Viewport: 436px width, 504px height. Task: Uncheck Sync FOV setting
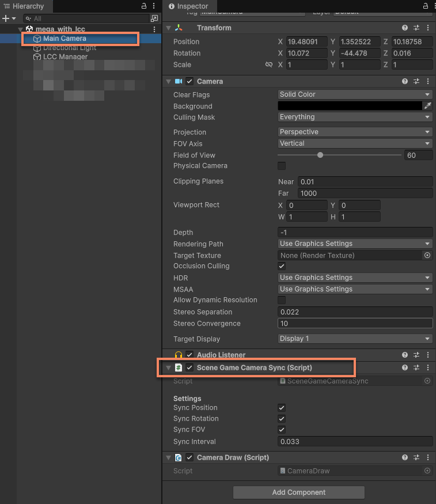(282, 430)
